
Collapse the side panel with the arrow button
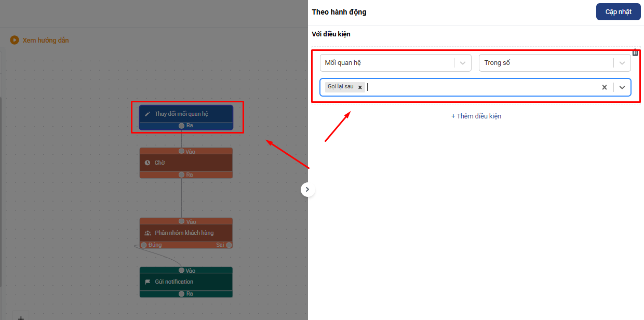coord(307,190)
